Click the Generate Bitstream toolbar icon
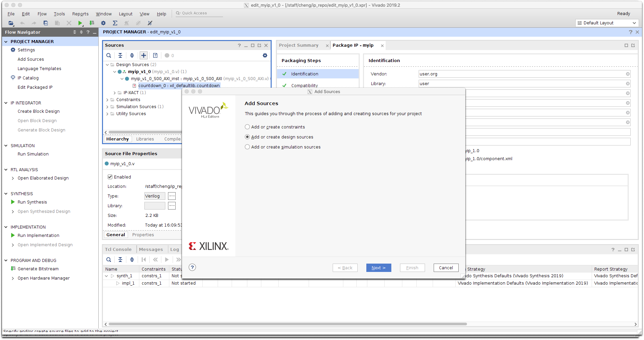This screenshot has height=340, width=644. tap(92, 23)
